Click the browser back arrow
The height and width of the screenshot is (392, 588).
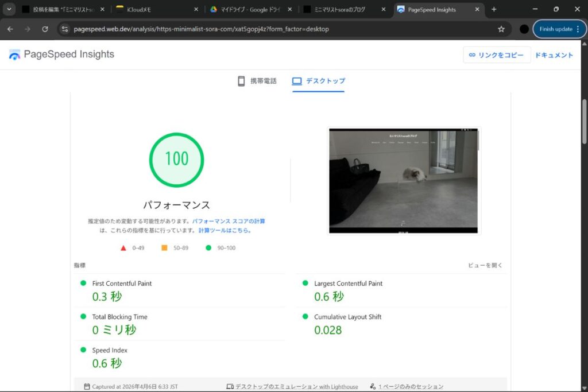coord(10,29)
